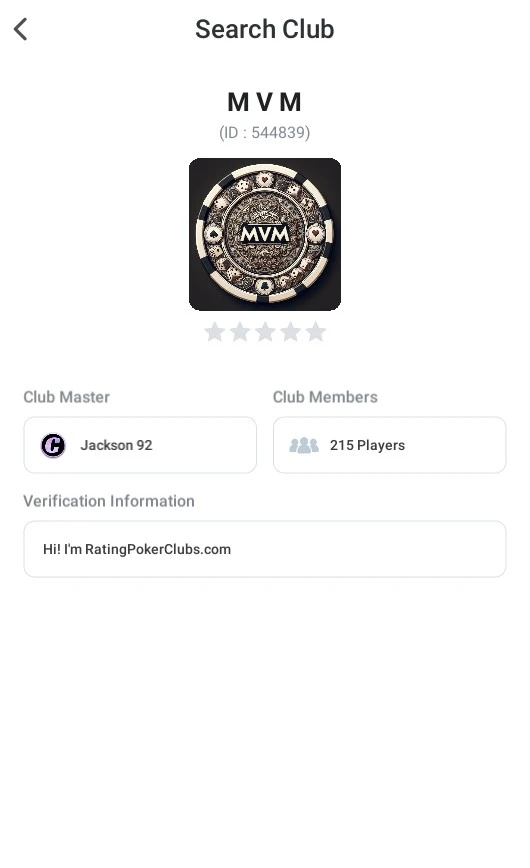The image size is (530, 868).
Task: Tap the RatingPokerClubs.com message text
Action: (137, 549)
